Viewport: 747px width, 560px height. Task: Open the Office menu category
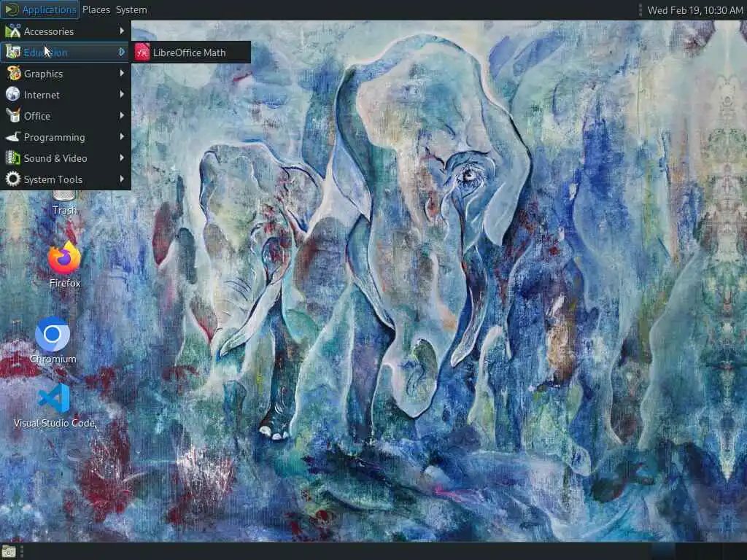pyautogui.click(x=65, y=116)
